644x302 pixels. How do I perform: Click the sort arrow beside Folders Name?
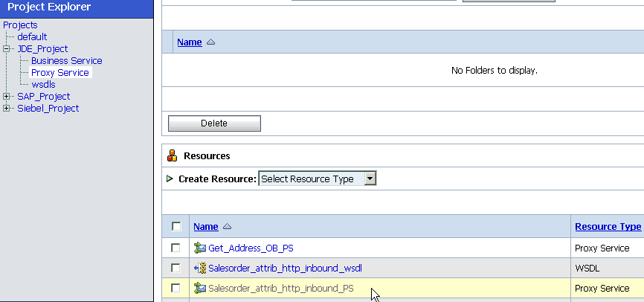[x=210, y=42]
